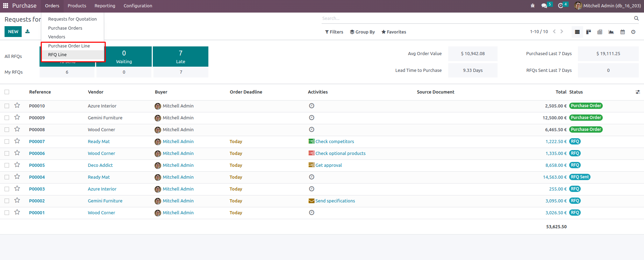This screenshot has height=260, width=644.
Task: Click the download/import records icon
Action: (28, 31)
